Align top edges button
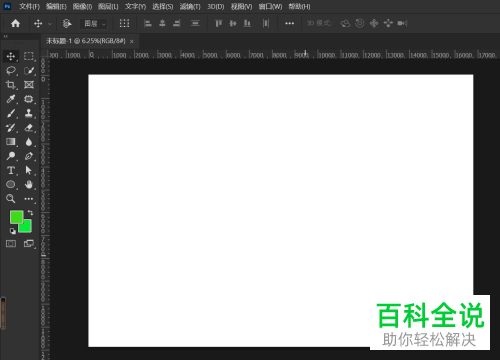 pyautogui.click(x=219, y=23)
